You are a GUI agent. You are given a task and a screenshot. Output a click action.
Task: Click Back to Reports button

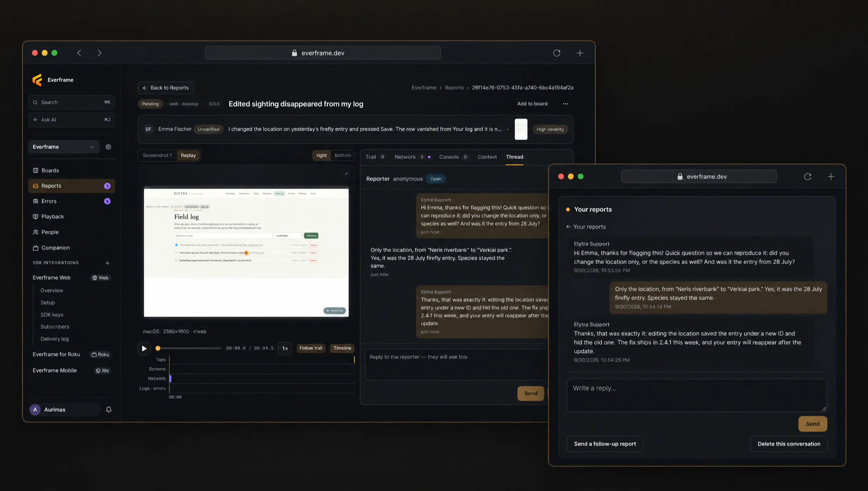pos(166,88)
